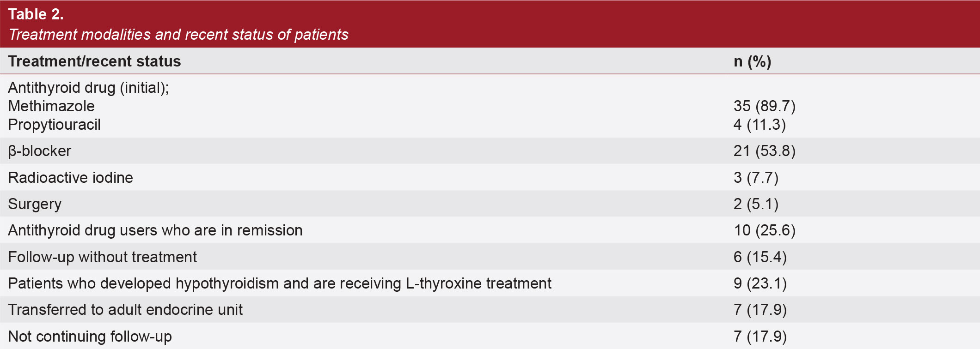Viewport: 980px width, 349px height.
Task: Click the Methimazole value 35 (89.7)
Action: tap(765, 106)
